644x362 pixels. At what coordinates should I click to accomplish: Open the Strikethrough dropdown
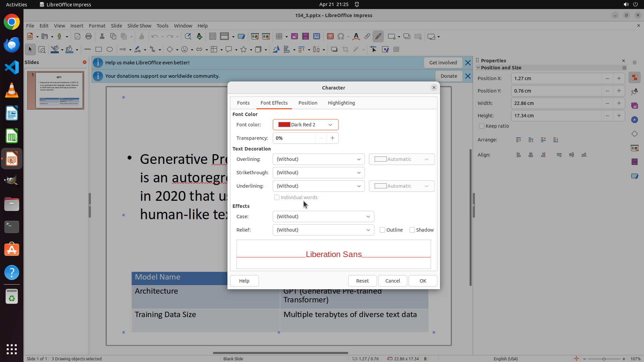318,173
